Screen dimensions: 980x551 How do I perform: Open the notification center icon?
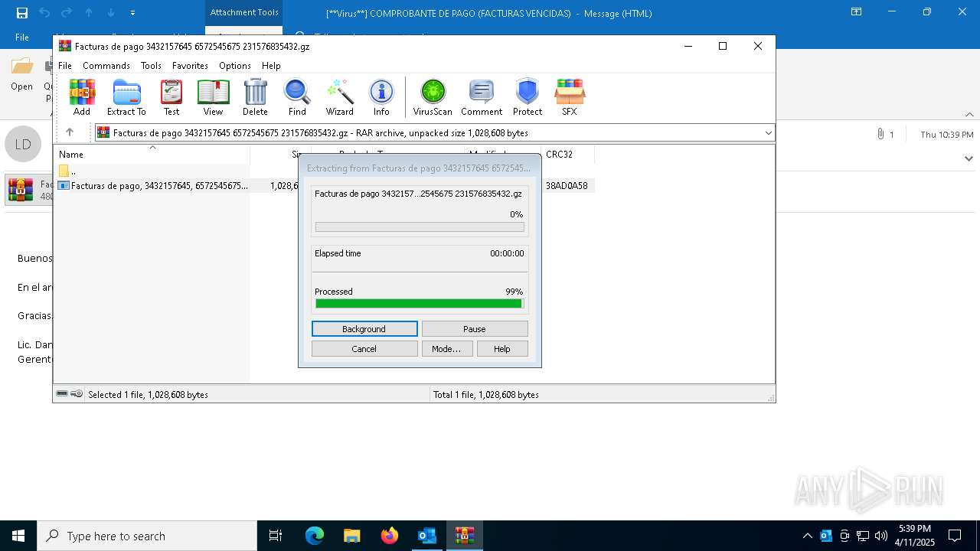[955, 536]
